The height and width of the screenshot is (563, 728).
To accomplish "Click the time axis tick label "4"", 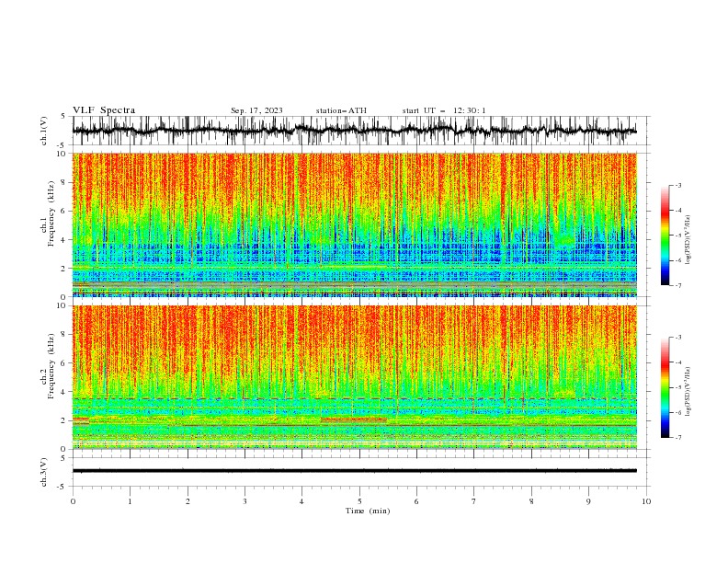I will click(x=301, y=501).
